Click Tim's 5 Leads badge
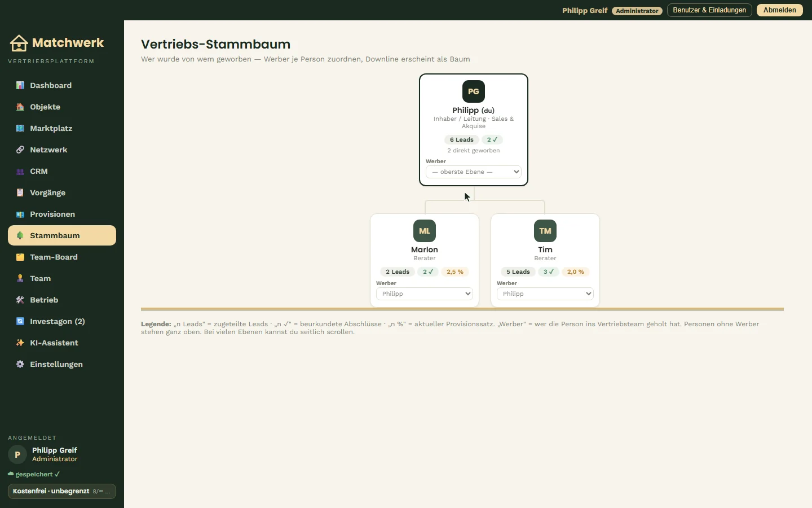Image resolution: width=812 pixels, height=508 pixels. tap(518, 271)
